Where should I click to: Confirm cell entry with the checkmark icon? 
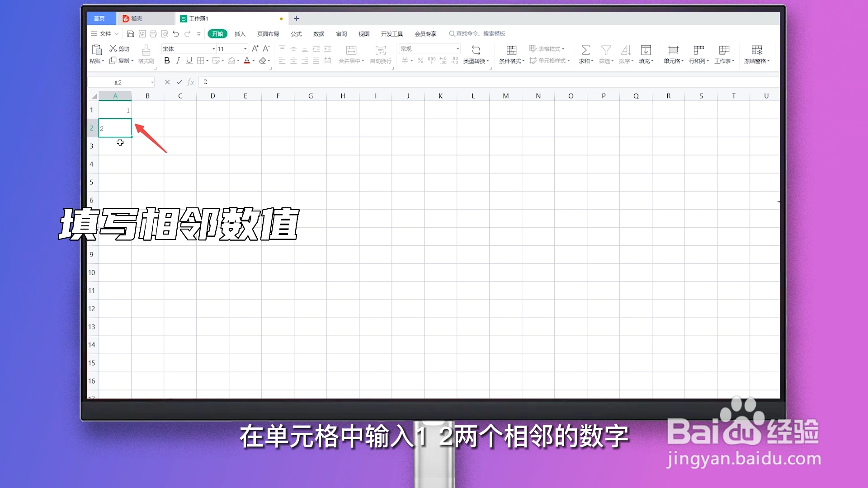point(179,82)
